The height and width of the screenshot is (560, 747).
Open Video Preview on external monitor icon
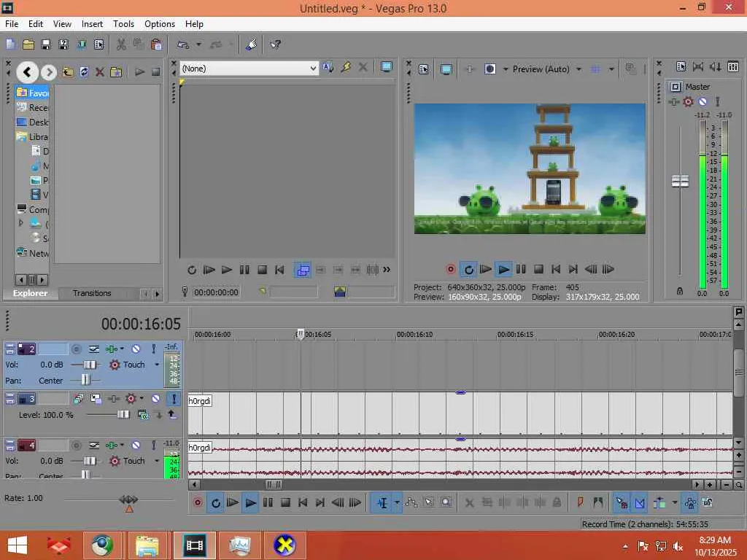tap(446, 69)
